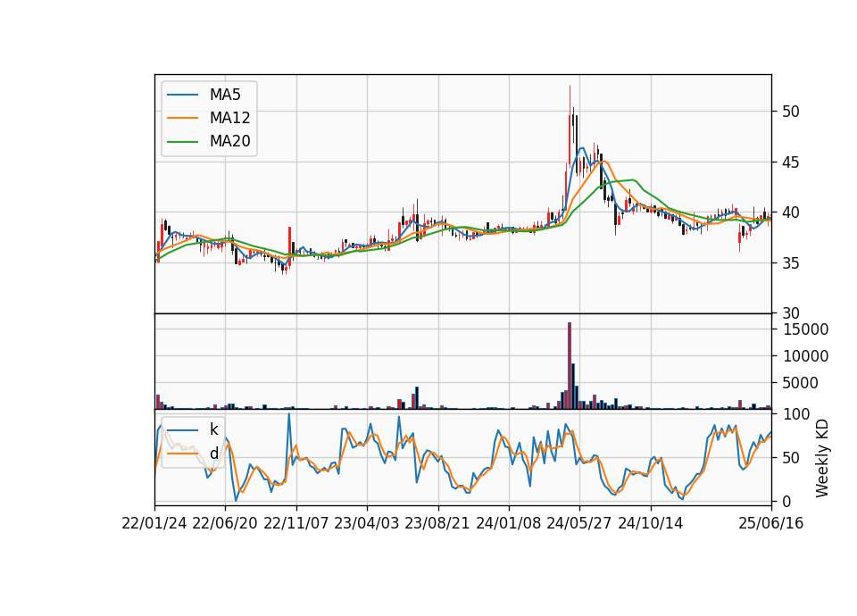Click the price axis value 50

(791, 112)
